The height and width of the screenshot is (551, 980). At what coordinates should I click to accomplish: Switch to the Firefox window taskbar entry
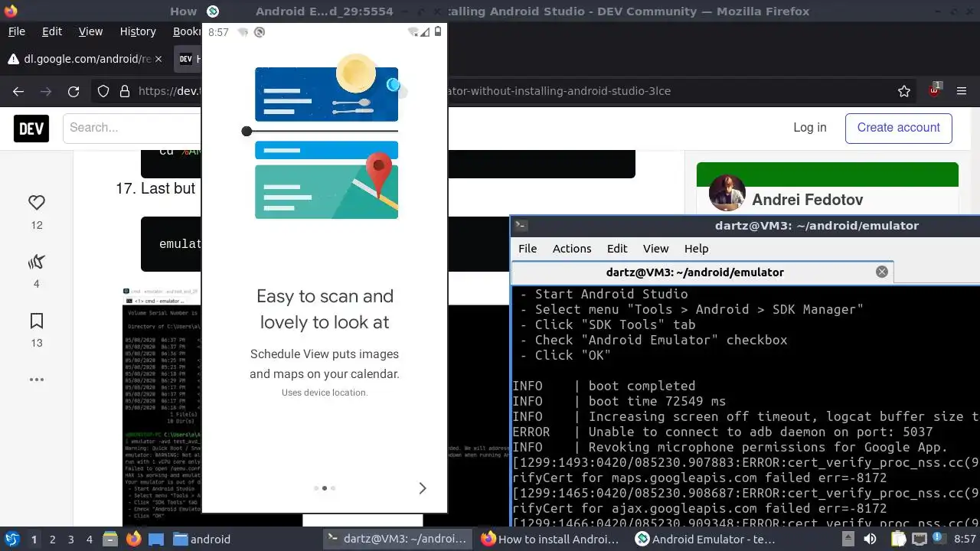pos(550,539)
